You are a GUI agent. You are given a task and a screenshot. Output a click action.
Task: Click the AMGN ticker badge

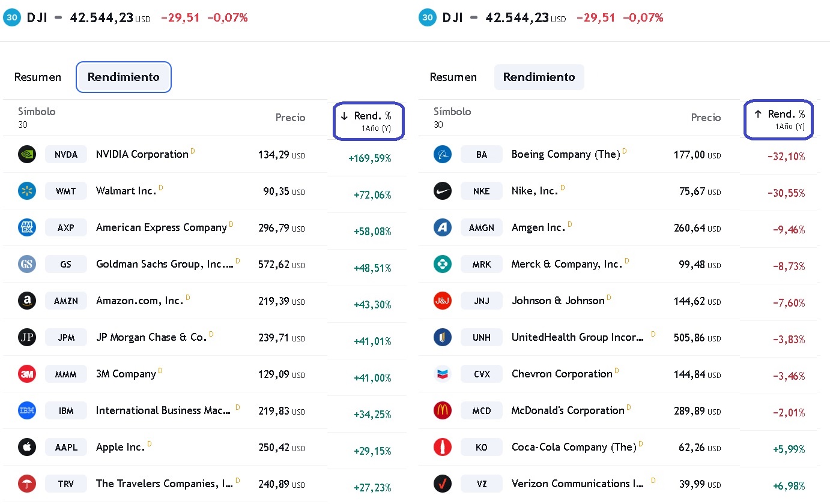tap(482, 227)
